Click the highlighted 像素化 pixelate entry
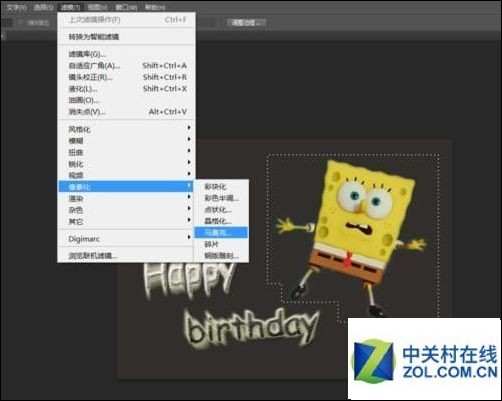The height and width of the screenshot is (401, 502). click(x=126, y=186)
